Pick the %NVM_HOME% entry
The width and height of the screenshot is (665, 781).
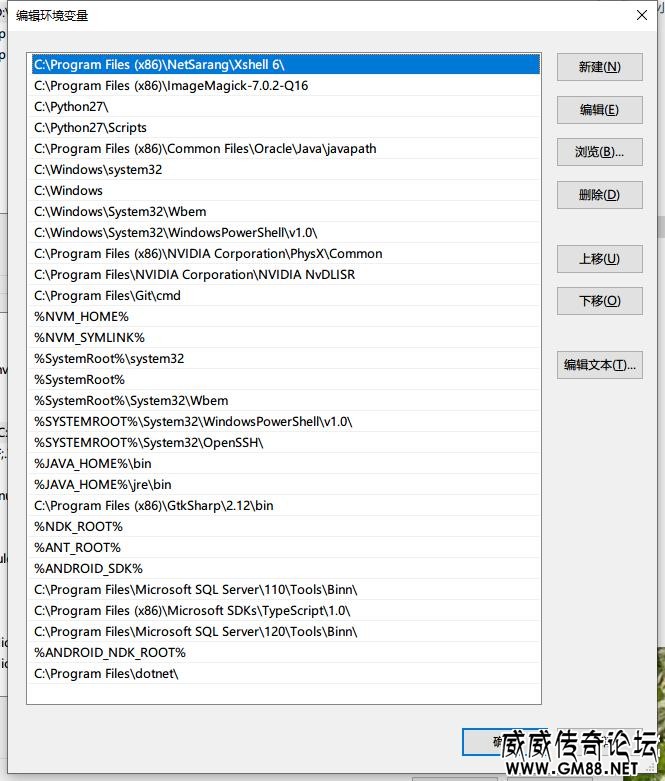point(81,316)
